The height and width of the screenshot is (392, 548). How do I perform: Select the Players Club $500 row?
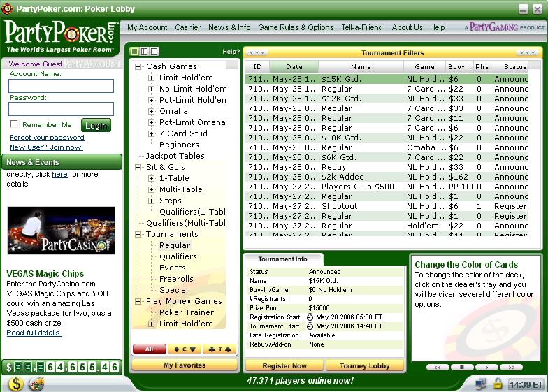point(387,187)
